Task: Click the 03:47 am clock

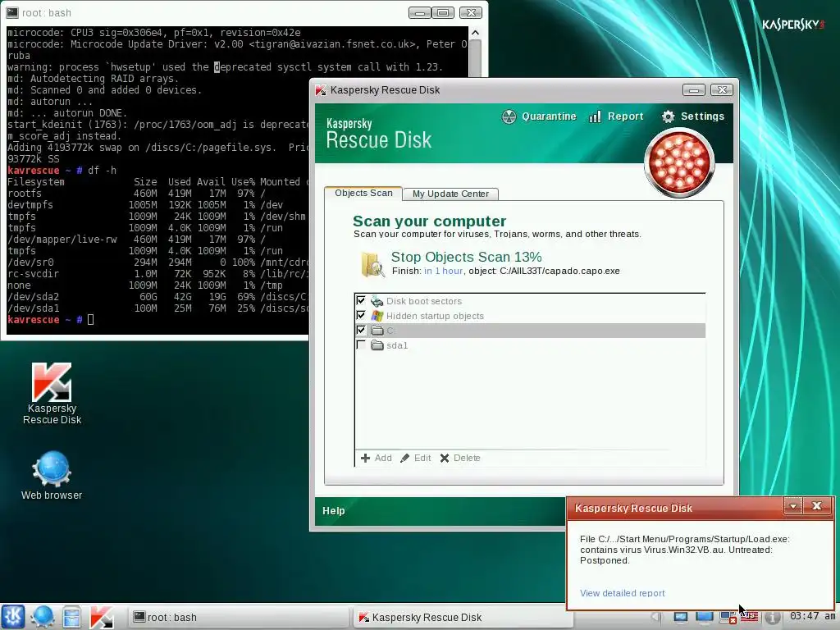Action: tap(812, 616)
